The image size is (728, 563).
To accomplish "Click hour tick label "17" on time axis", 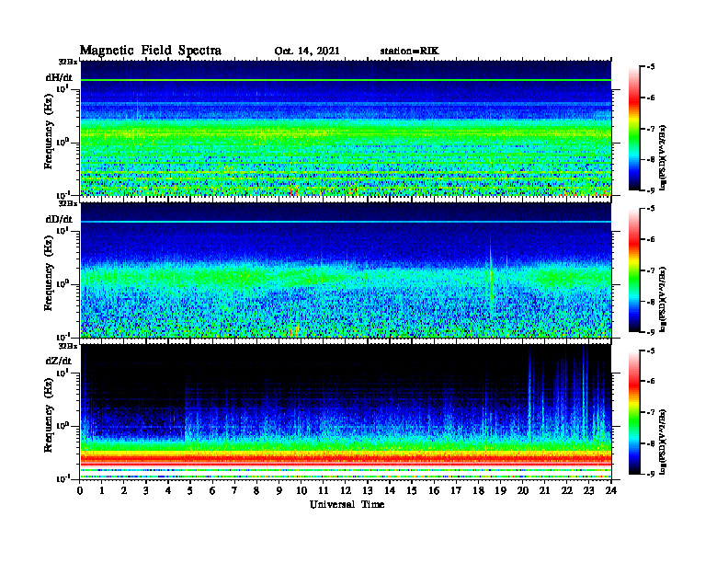I will [x=456, y=490].
